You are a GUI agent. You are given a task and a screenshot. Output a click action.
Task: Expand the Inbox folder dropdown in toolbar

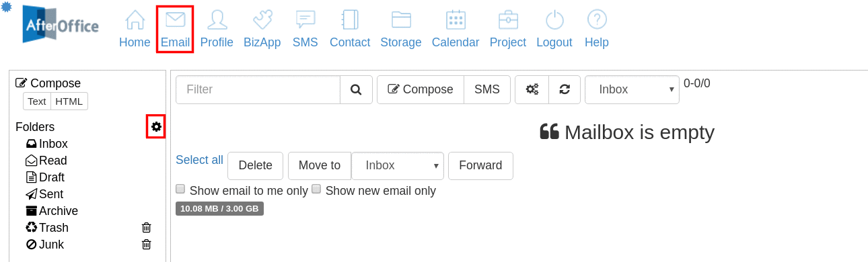pyautogui.click(x=632, y=89)
